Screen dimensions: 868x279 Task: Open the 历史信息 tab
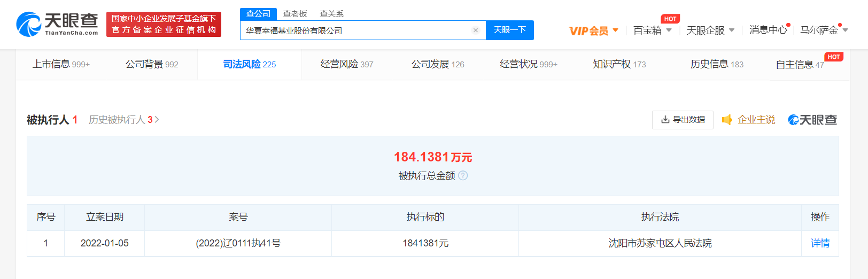pos(717,64)
